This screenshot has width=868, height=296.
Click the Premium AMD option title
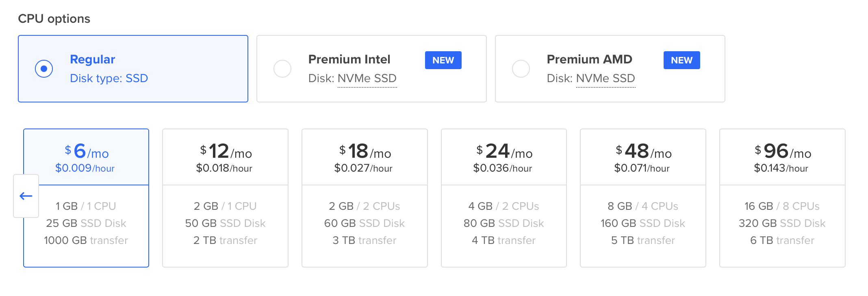tap(589, 59)
